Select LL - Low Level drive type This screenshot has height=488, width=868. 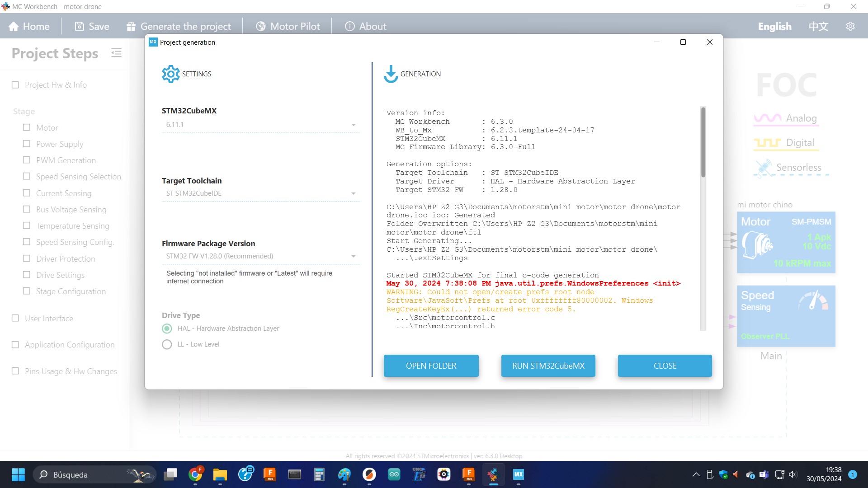point(167,344)
